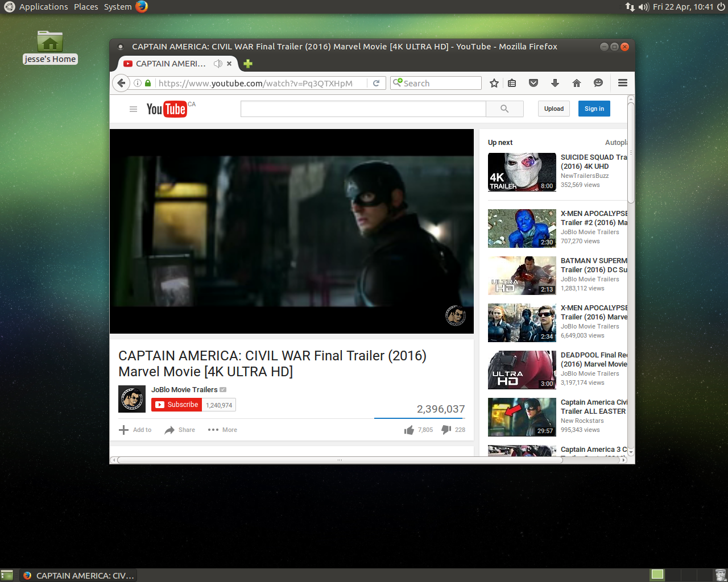728x582 pixels.
Task: Open the power/session menu icon
Action: click(x=721, y=7)
